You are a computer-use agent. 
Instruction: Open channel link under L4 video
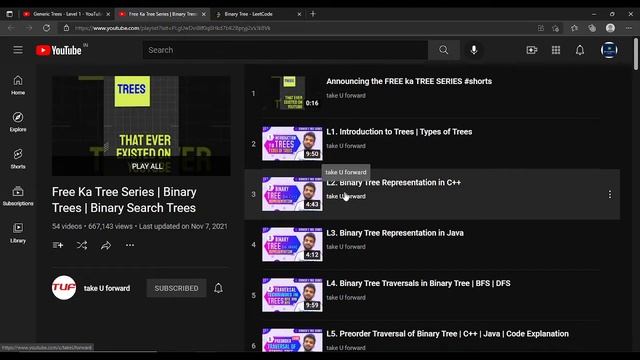[346, 298]
